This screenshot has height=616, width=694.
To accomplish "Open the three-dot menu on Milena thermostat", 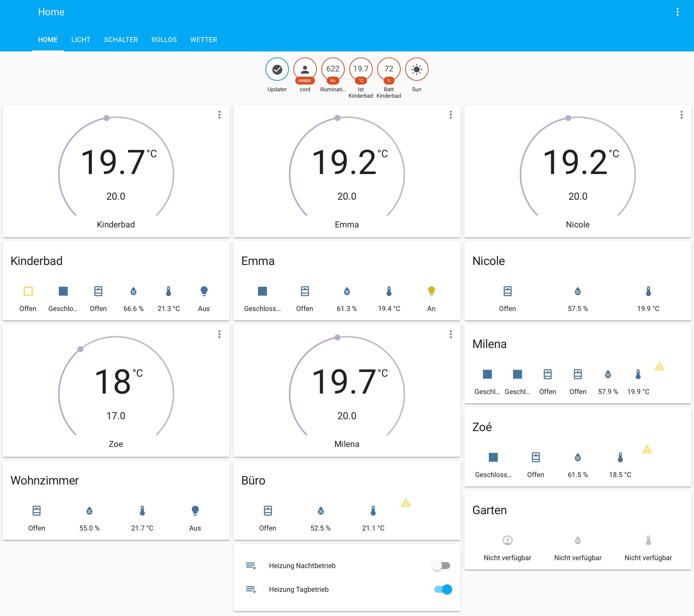I will pos(451,335).
